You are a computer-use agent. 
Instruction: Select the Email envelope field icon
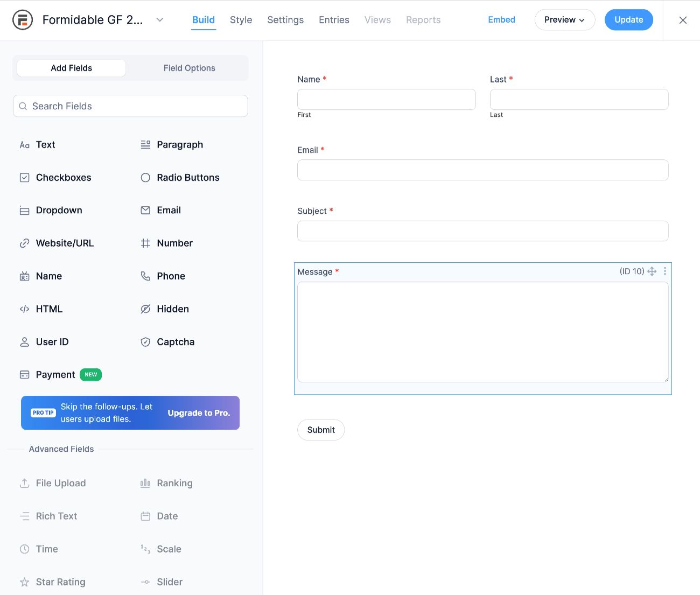pyautogui.click(x=145, y=210)
